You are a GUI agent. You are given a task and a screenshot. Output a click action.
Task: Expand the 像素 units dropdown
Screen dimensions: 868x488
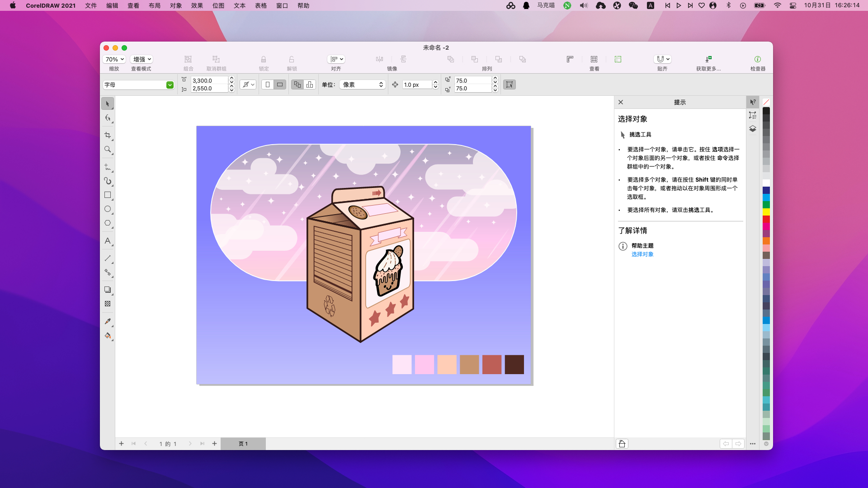(x=362, y=84)
